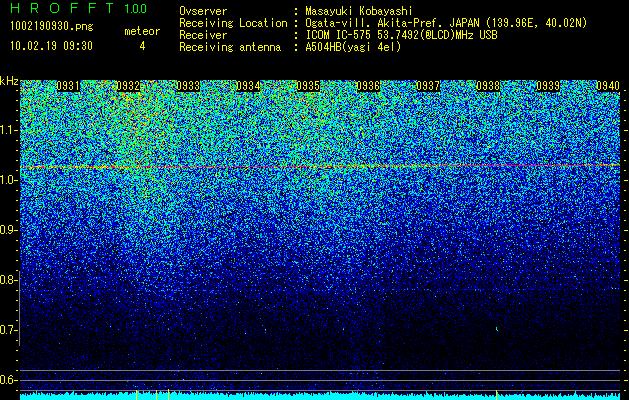Image resolution: width=629 pixels, height=400 pixels.
Task: Click the small meteor echo at 0.7 kHz near 0938
Action: (497, 329)
